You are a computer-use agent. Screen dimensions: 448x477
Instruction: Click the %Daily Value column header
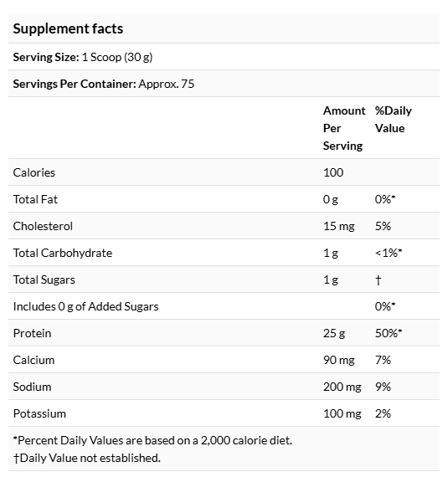tap(394, 119)
